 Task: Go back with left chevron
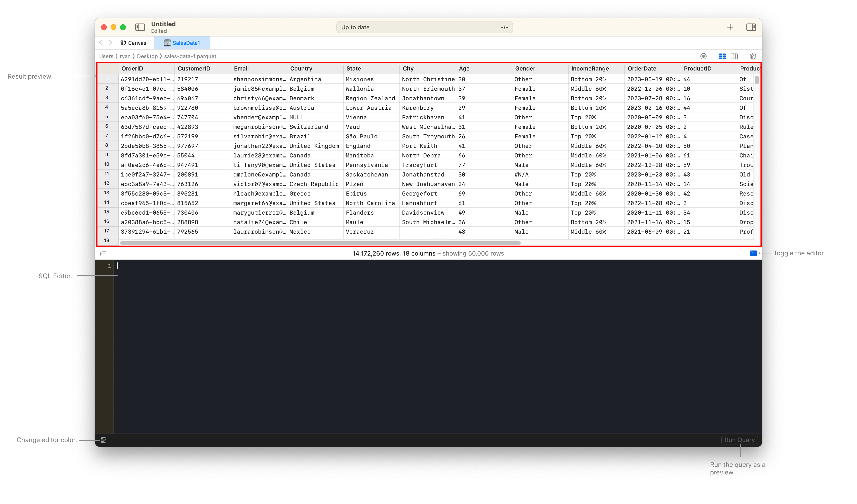101,43
